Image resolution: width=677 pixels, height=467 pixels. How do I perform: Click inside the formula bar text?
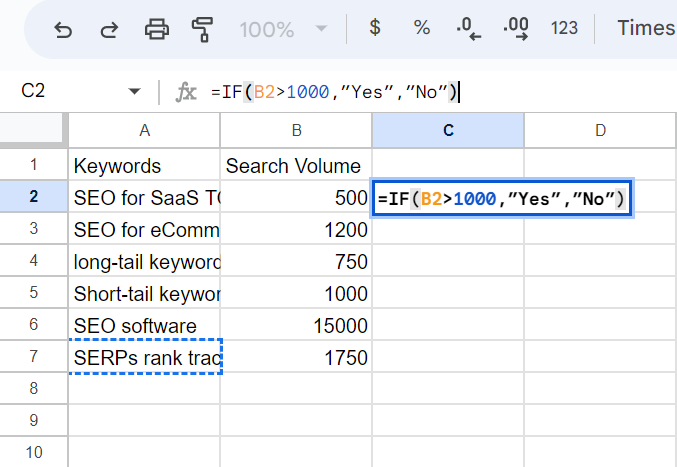click(334, 92)
